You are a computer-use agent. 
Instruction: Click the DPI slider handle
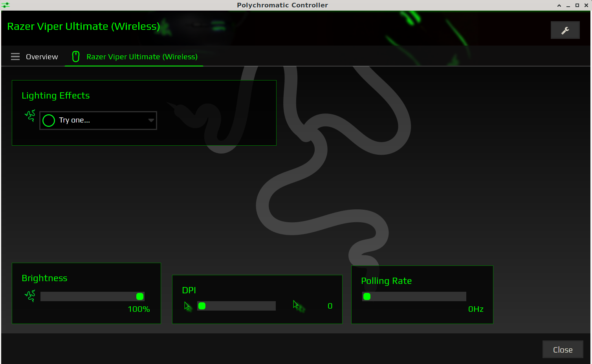pos(202,306)
